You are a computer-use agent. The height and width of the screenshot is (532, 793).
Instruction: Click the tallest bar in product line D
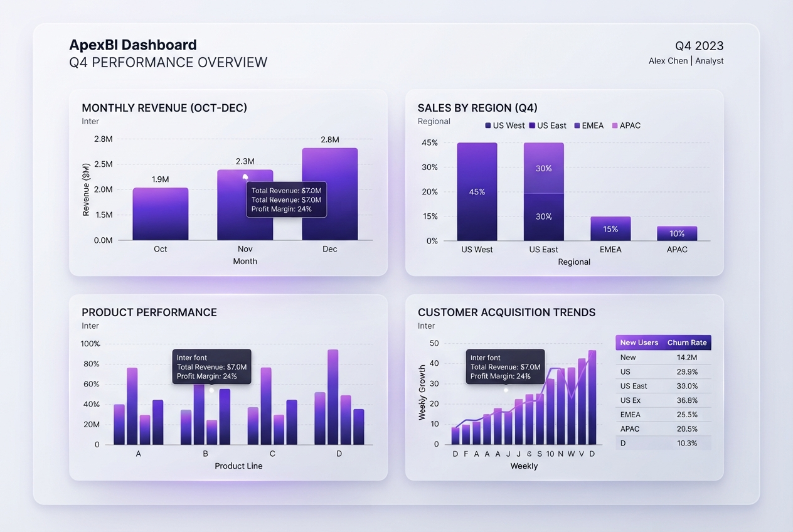pyautogui.click(x=333, y=397)
